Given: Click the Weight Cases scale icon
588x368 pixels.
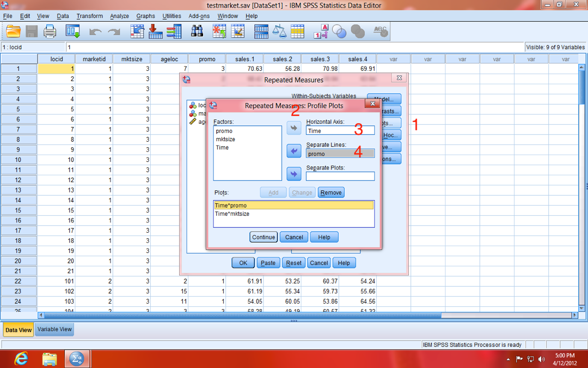Looking at the screenshot, I should [279, 32].
